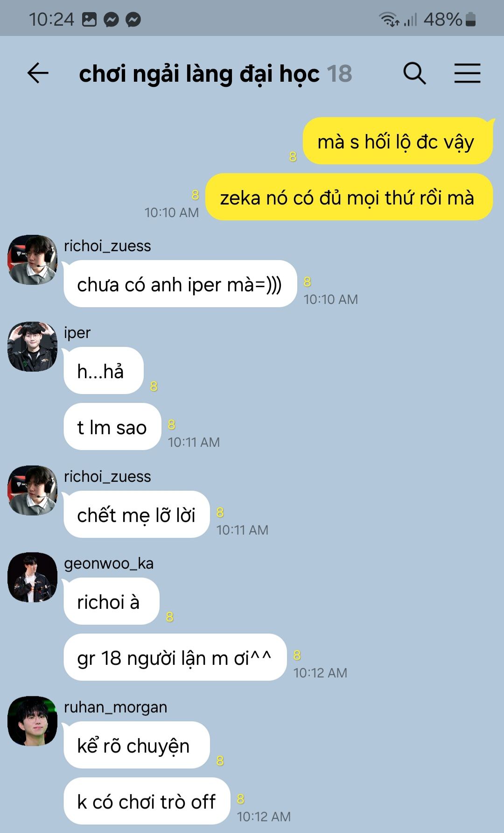Select the message chết mẹ lỡ lời
504x833 pixels.
click(136, 515)
